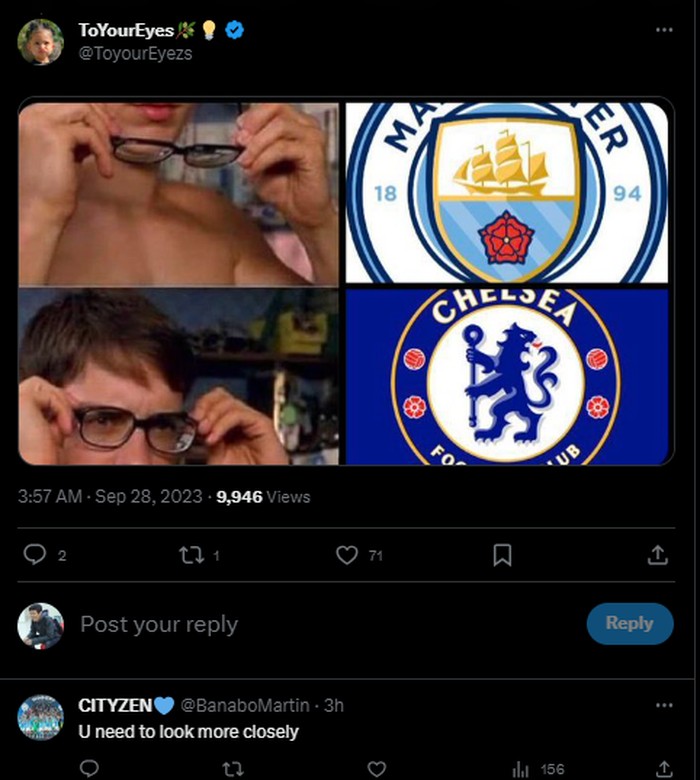Screen dimensions: 700x780
Task: Click the ToYourEyes display name
Action: pos(126,31)
